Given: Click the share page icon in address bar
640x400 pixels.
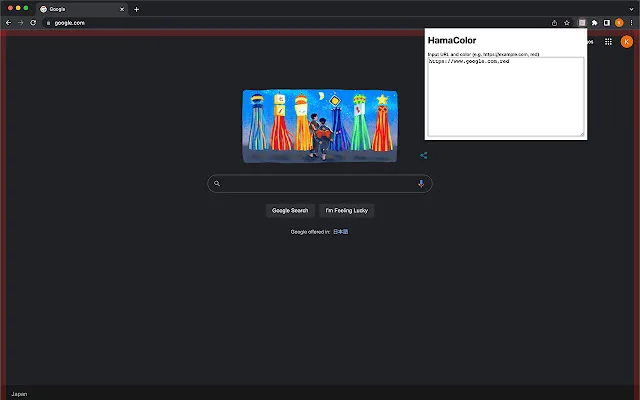Looking at the screenshot, I should coord(555,22).
